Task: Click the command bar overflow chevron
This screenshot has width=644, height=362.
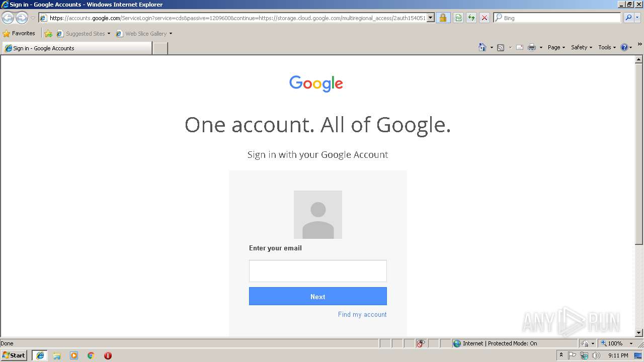Action: point(639,44)
